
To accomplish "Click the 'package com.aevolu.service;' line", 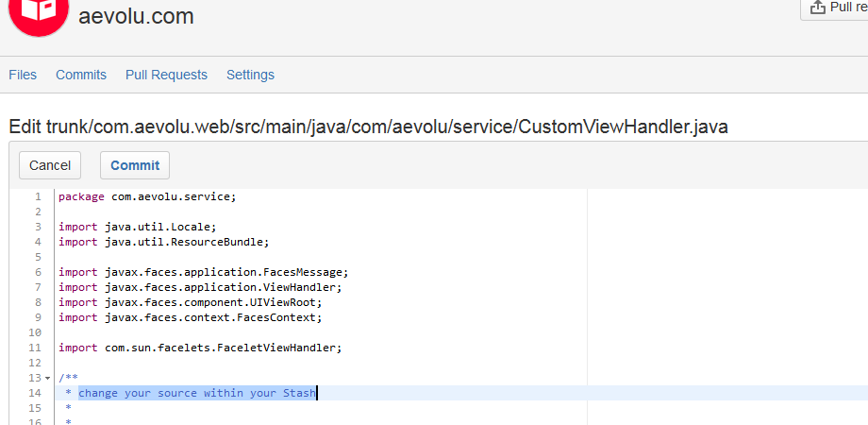I will pyautogui.click(x=147, y=196).
